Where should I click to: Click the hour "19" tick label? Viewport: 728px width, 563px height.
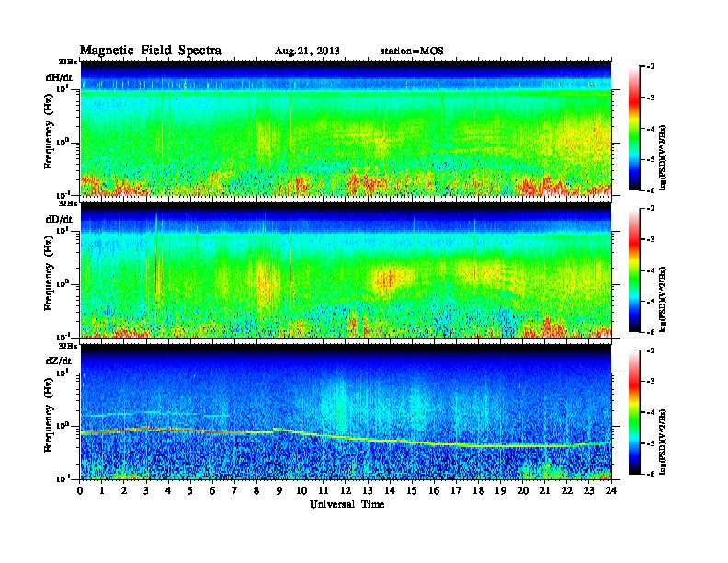[500, 490]
